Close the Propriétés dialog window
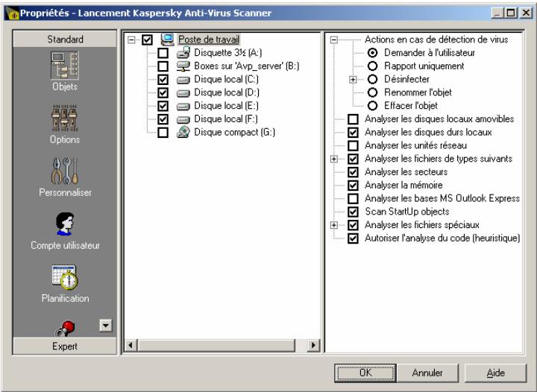 tap(526, 13)
